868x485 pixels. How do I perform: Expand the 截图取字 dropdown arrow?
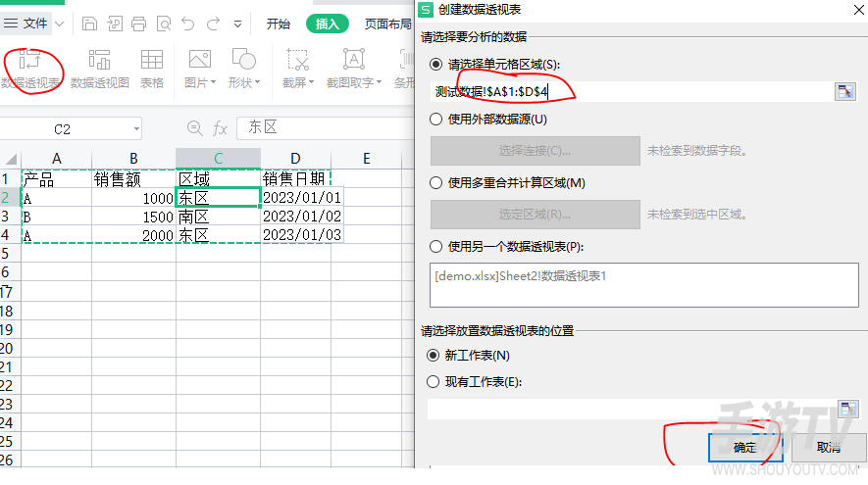(x=380, y=82)
